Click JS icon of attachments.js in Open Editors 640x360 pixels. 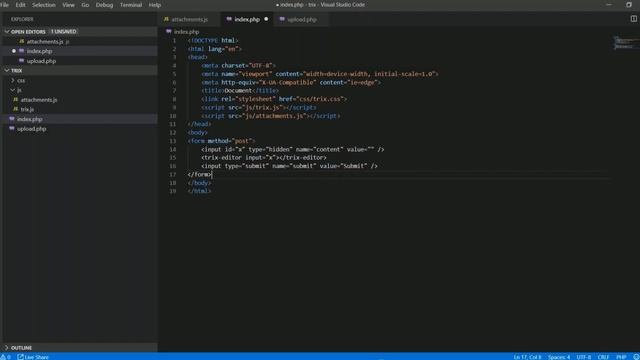tap(22, 41)
